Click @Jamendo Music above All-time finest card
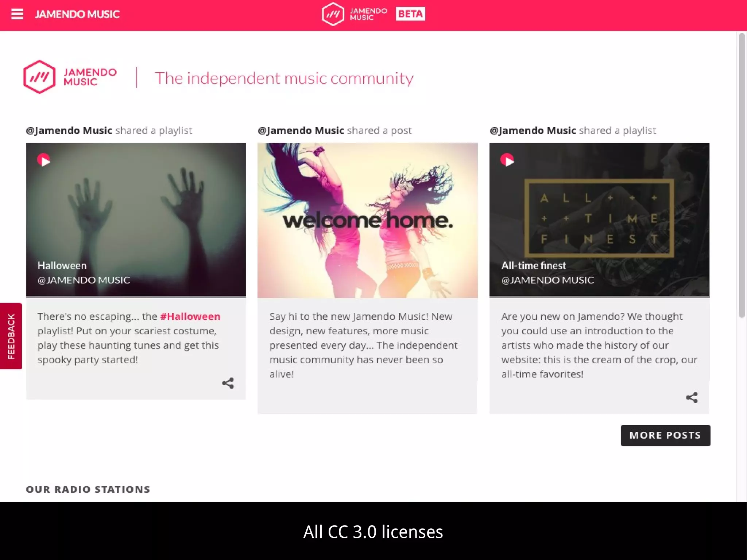Image resolution: width=747 pixels, height=560 pixels. coord(533,131)
